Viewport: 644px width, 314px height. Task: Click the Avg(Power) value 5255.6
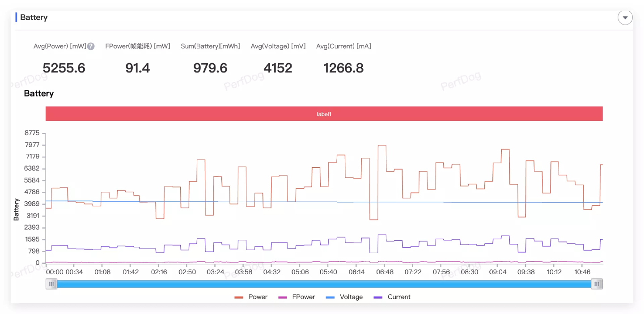64,68
